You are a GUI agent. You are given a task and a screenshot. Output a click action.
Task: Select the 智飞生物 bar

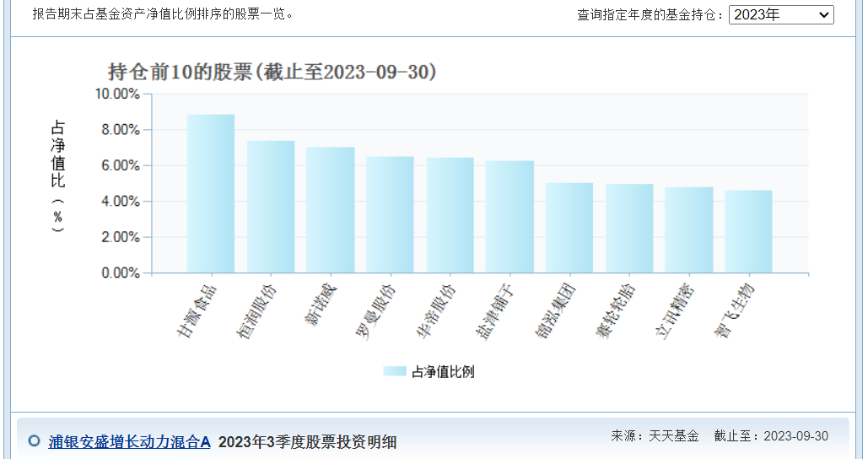748,231
